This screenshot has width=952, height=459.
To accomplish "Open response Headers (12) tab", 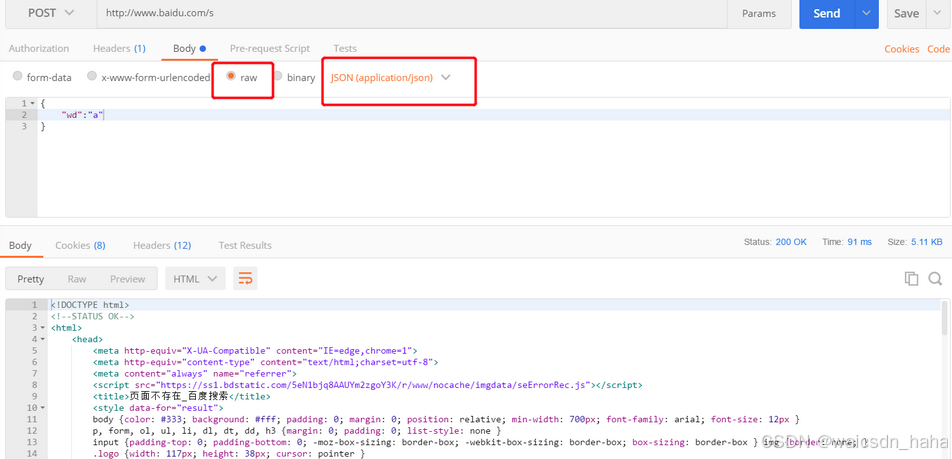I will [162, 245].
